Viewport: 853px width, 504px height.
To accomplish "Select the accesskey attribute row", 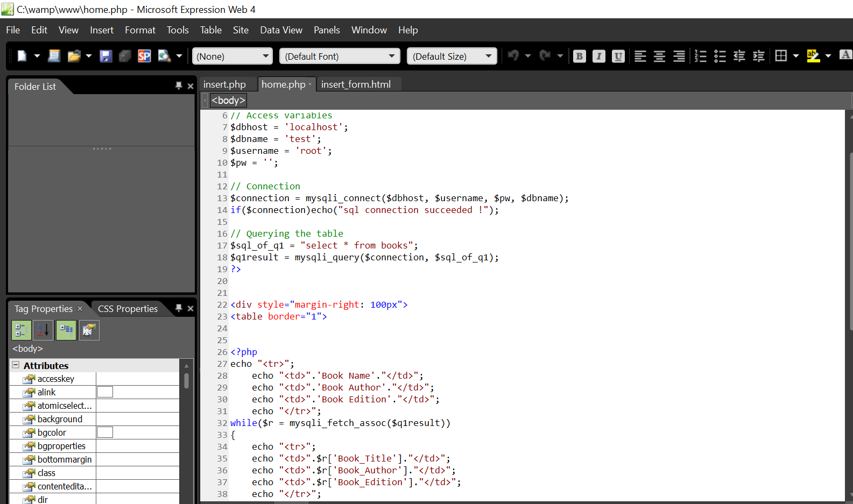I will pos(95,379).
